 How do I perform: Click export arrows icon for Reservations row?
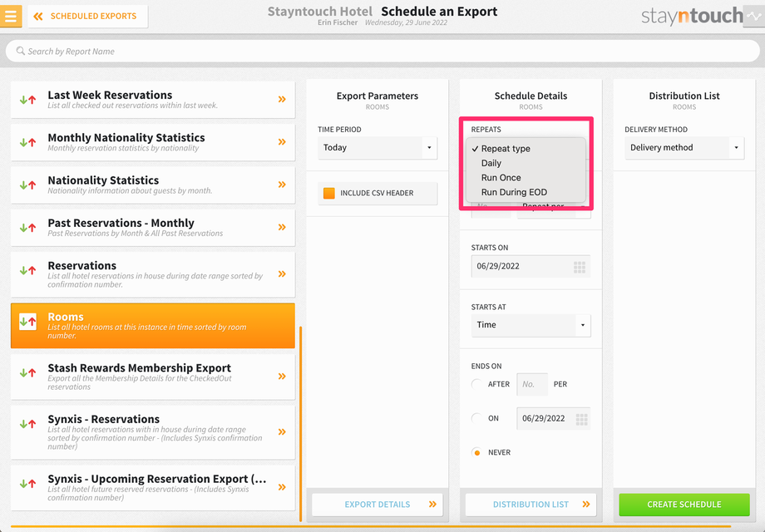tap(27, 270)
